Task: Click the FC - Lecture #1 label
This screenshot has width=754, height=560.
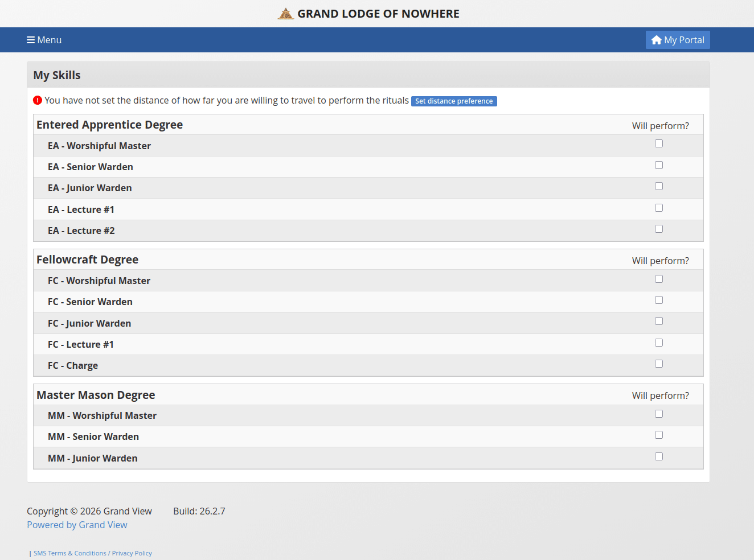Action: 81,344
